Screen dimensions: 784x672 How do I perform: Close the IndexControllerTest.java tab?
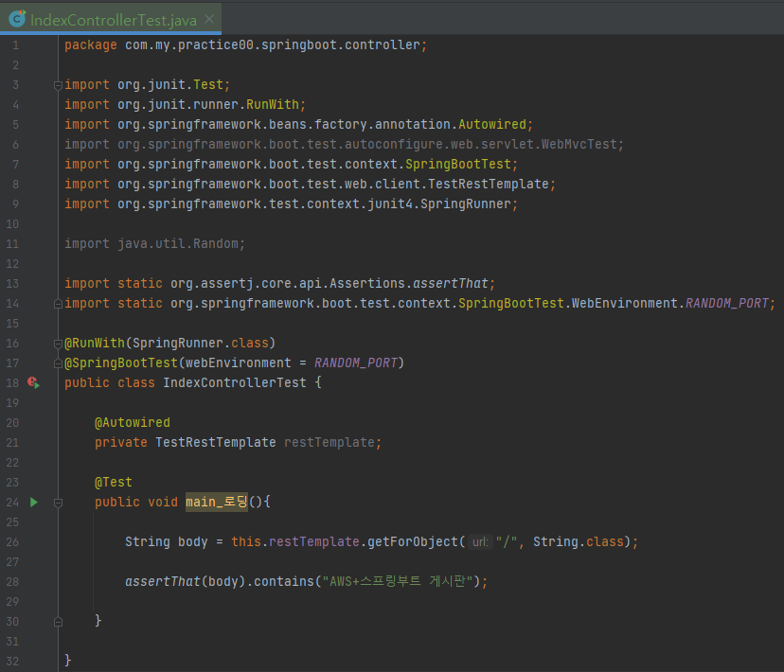click(209, 19)
